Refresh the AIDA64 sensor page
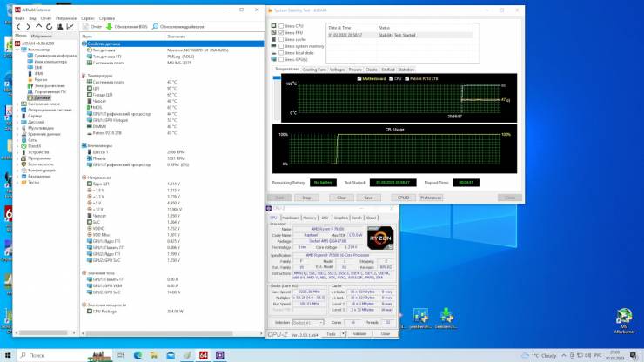Screen dimensions: 644x362 click(x=50, y=27)
